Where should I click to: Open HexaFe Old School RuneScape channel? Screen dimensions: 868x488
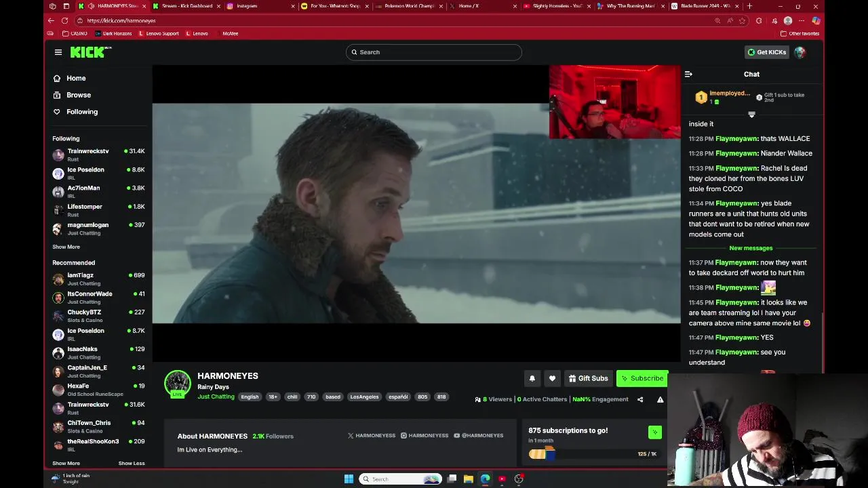98,390
